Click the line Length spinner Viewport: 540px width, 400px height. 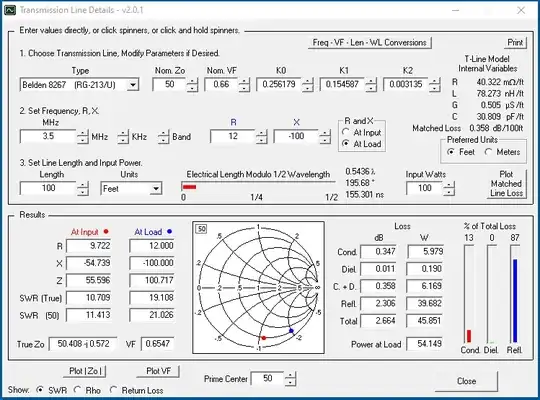pyautogui.click(x=83, y=188)
